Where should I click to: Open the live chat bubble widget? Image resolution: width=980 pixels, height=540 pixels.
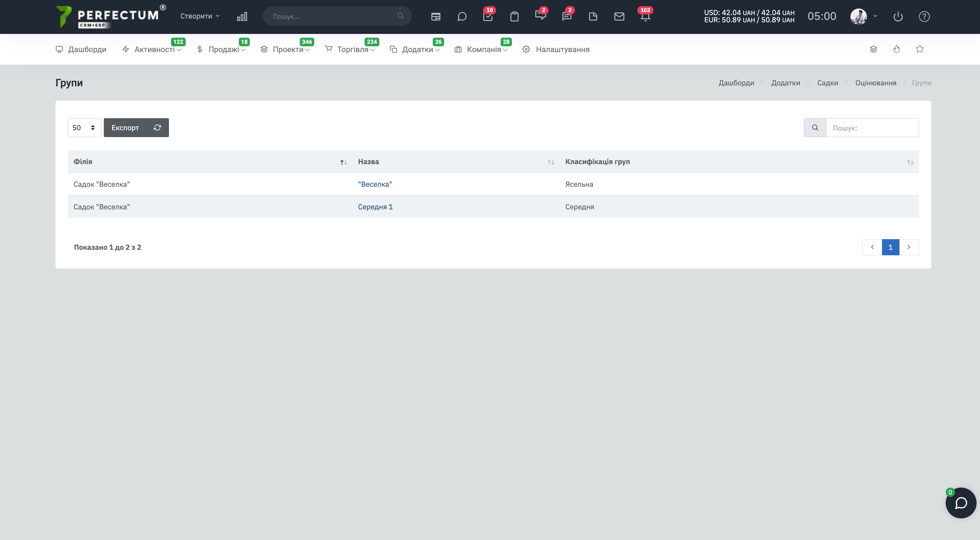(x=960, y=503)
